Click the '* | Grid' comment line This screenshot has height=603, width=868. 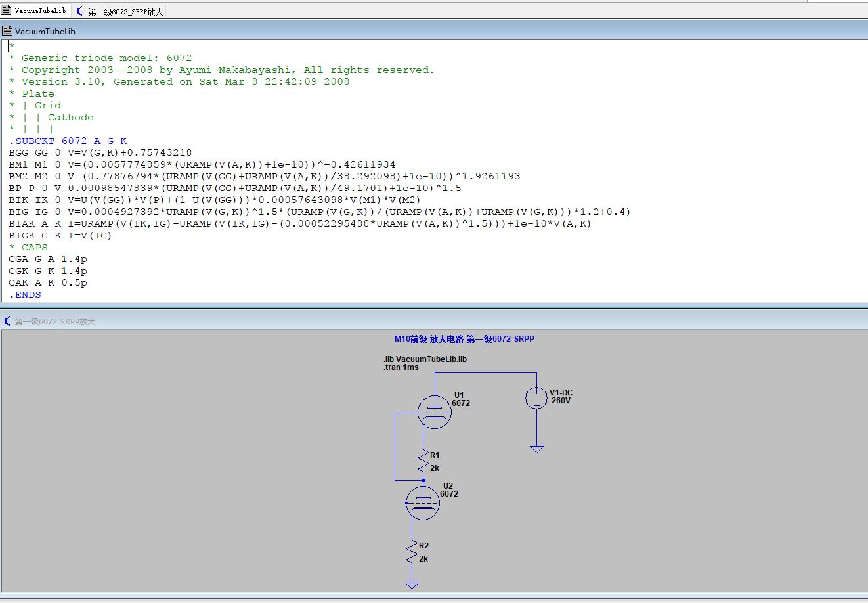[x=35, y=105]
